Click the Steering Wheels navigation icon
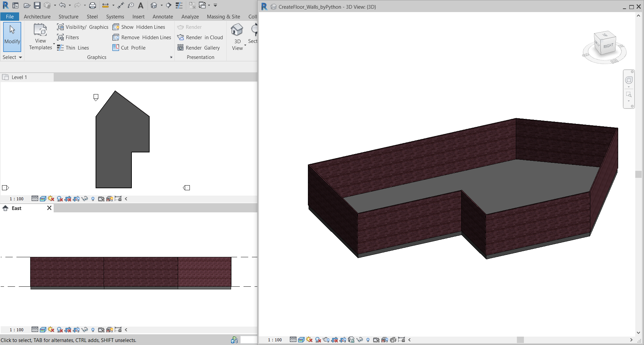 point(629,80)
